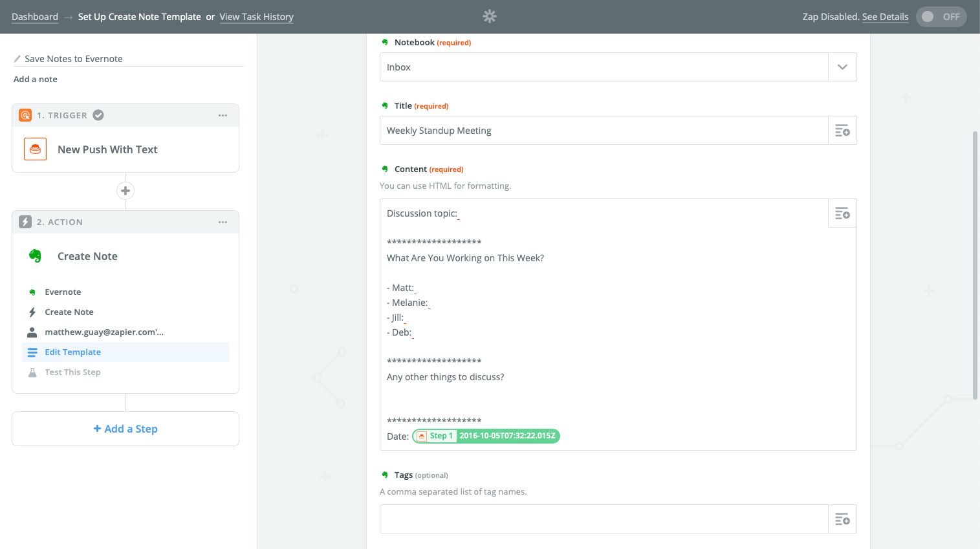Click the page vertical scrollbar
980x549 pixels.
pyautogui.click(x=975, y=265)
